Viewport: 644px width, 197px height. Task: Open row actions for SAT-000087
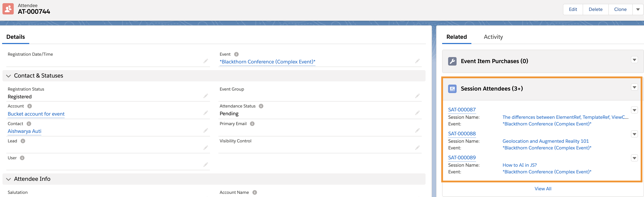click(634, 110)
